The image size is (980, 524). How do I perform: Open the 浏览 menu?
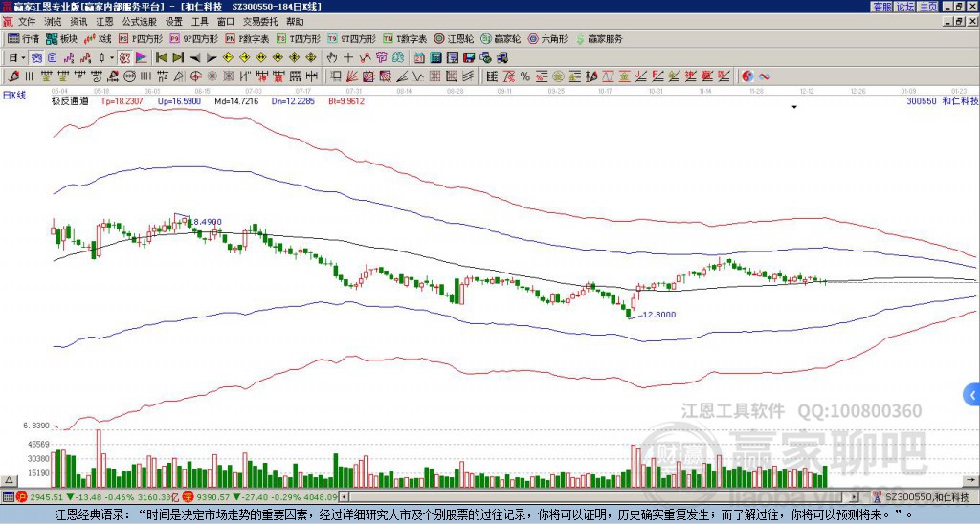point(54,22)
